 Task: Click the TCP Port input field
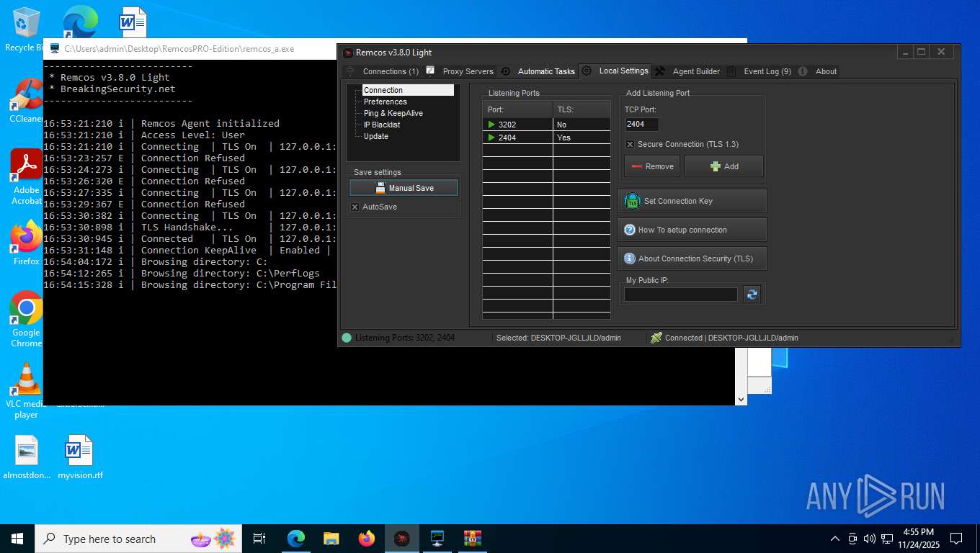tap(641, 124)
